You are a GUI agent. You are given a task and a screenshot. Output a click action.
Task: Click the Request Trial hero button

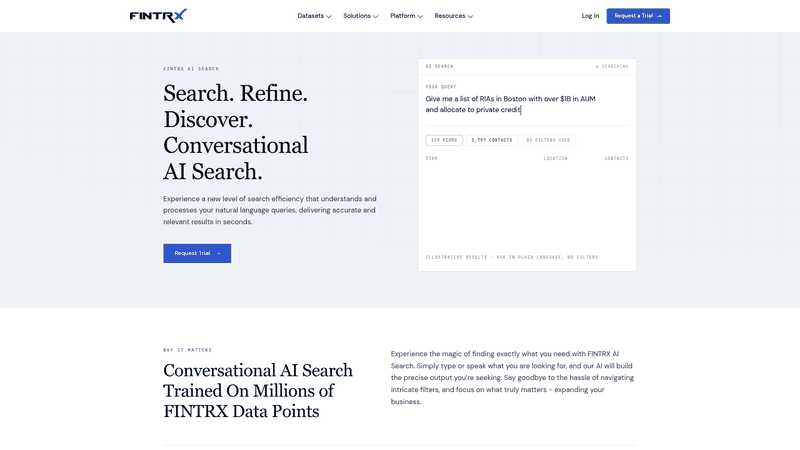pyautogui.click(x=197, y=253)
